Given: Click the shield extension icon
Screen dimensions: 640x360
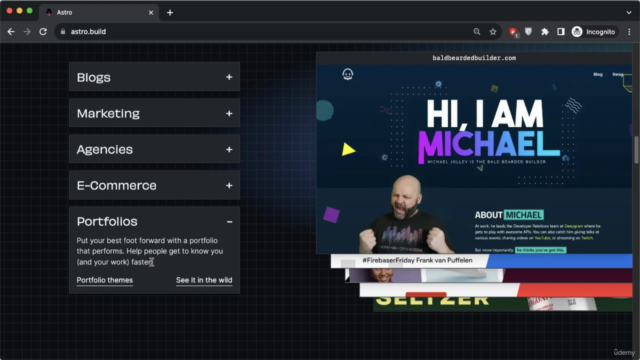Looking at the screenshot, I should pyautogui.click(x=529, y=32).
